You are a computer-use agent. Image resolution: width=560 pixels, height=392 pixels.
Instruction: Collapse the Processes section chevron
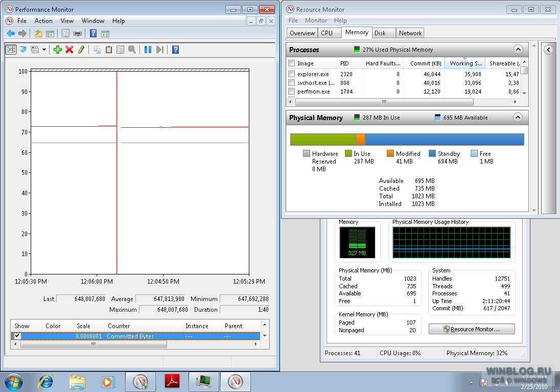[x=518, y=49]
